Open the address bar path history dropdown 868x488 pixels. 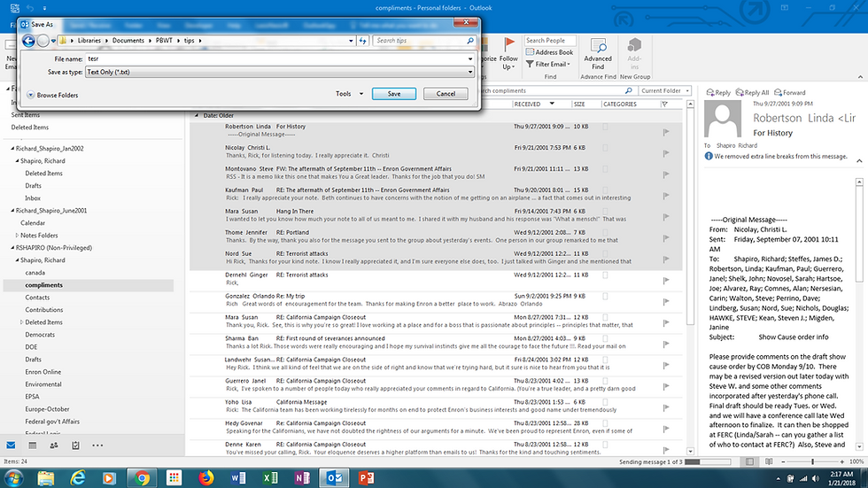pyautogui.click(x=351, y=41)
